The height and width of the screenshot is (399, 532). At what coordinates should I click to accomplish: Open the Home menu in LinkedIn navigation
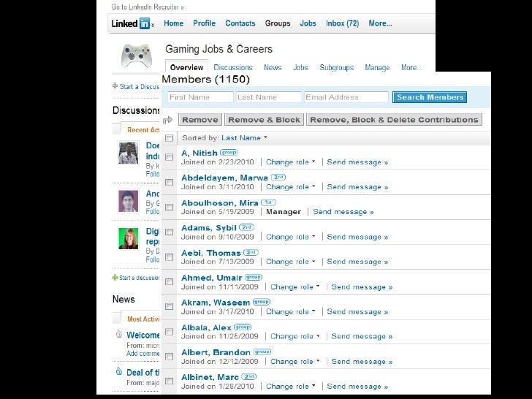coord(173,23)
